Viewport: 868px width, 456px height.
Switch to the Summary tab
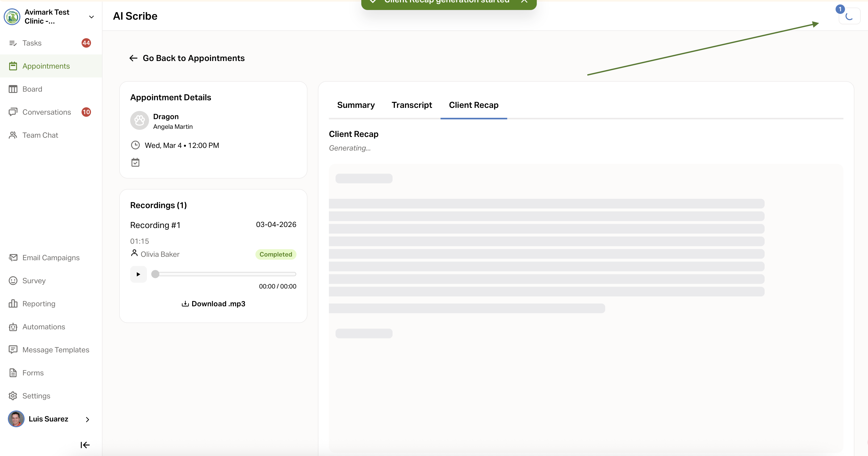tap(356, 105)
